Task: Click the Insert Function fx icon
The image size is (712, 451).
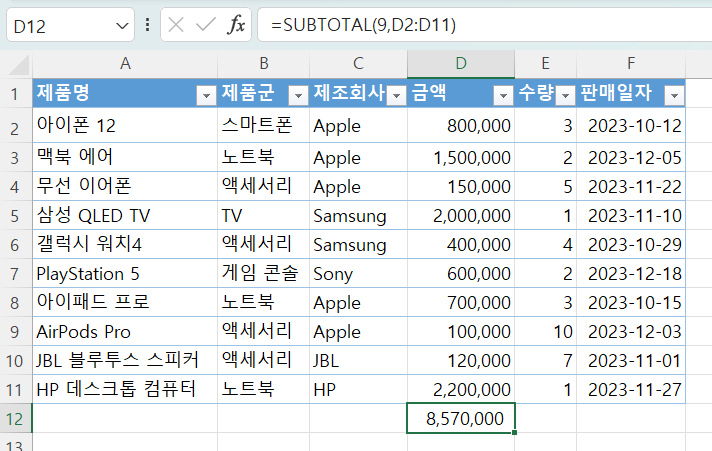Action: coord(236,25)
